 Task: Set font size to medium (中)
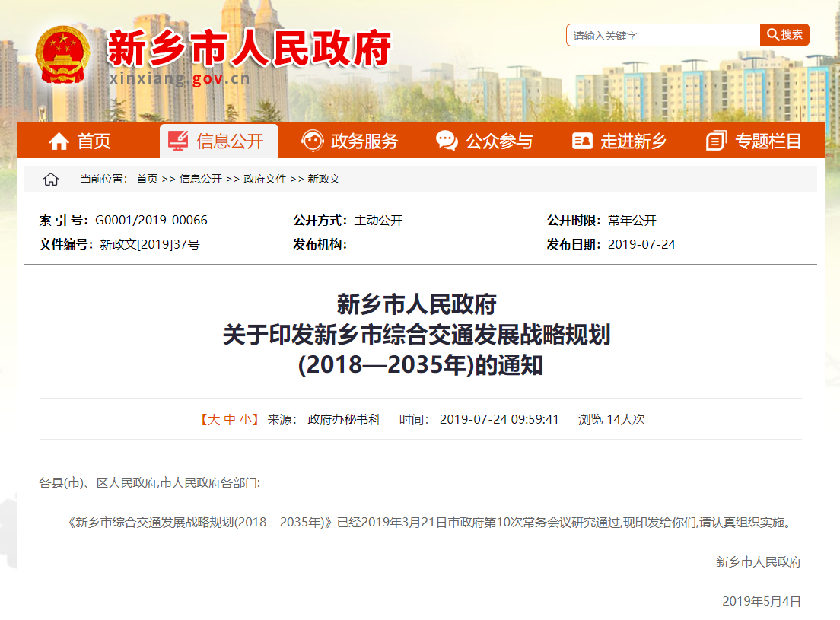coord(229,419)
